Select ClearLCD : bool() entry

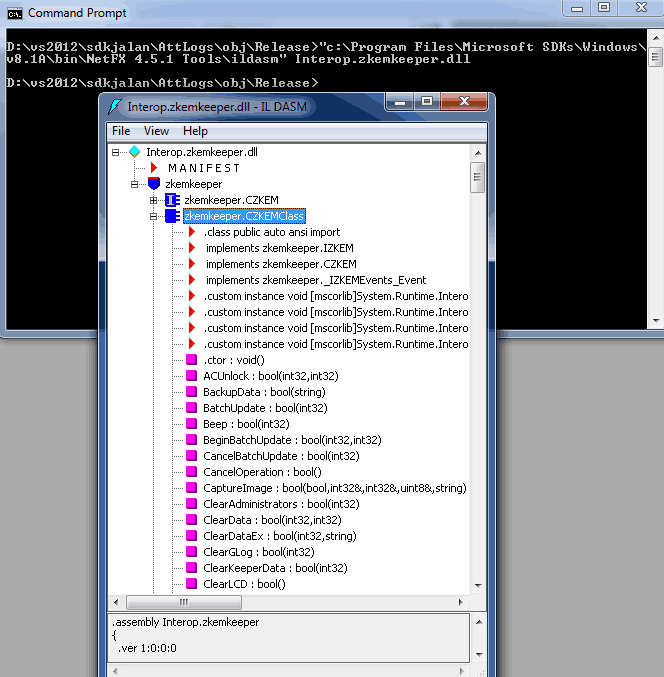click(x=244, y=584)
